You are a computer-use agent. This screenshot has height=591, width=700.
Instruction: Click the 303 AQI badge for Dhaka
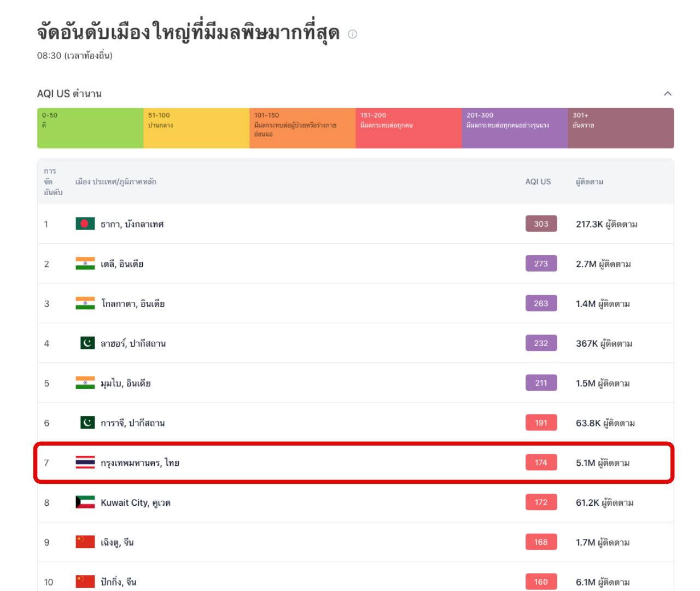point(541,224)
